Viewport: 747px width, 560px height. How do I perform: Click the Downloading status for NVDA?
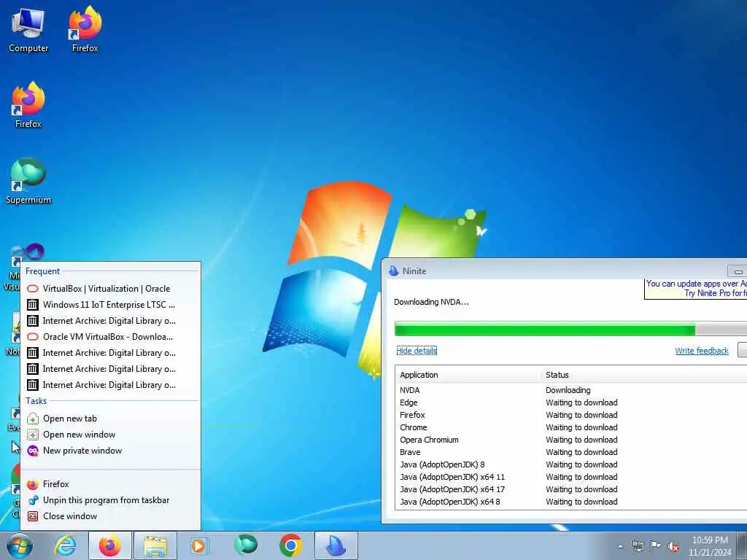pyautogui.click(x=568, y=390)
